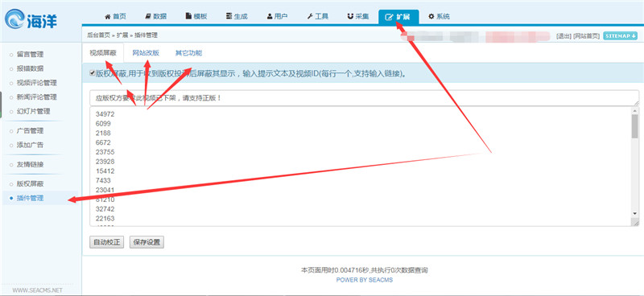Click the ID list scroll down arrow
Viewport: 644px width, 296px height.
[x=635, y=214]
